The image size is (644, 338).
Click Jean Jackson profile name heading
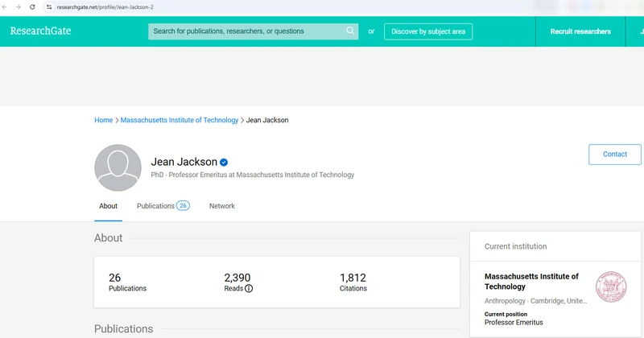184,162
